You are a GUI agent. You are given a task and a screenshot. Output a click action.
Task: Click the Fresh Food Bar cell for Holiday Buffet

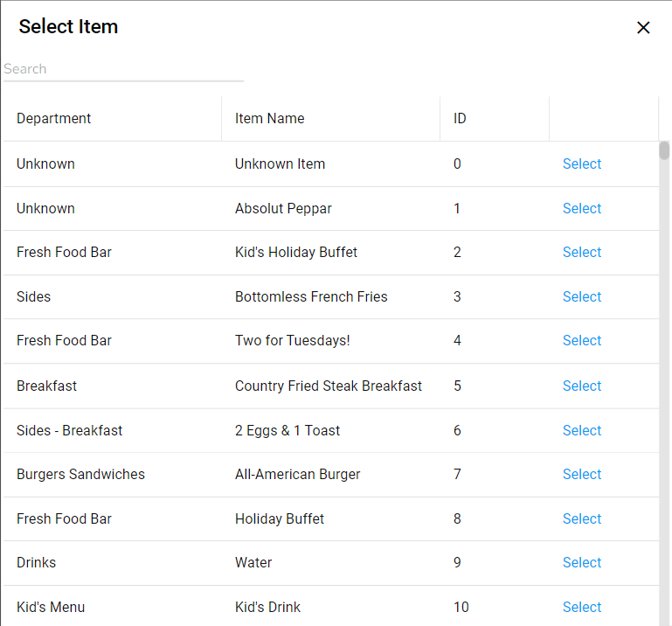(x=65, y=519)
